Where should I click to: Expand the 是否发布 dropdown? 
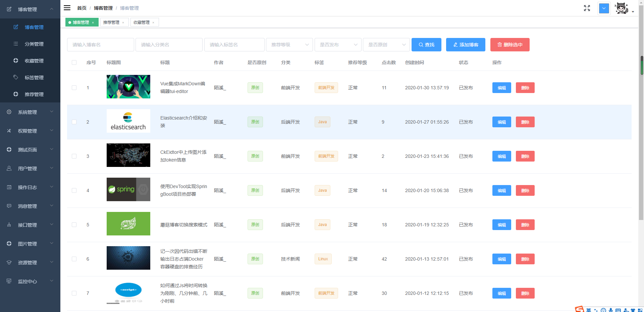coord(338,45)
